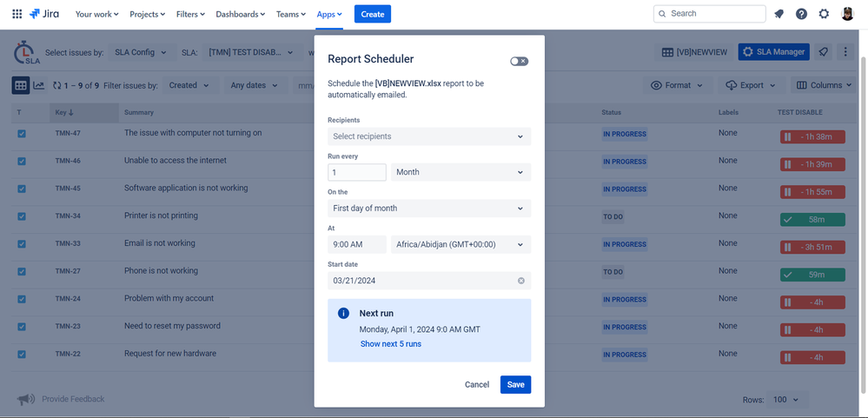
Task: Open the First day of month dropdown
Action: coord(429,209)
